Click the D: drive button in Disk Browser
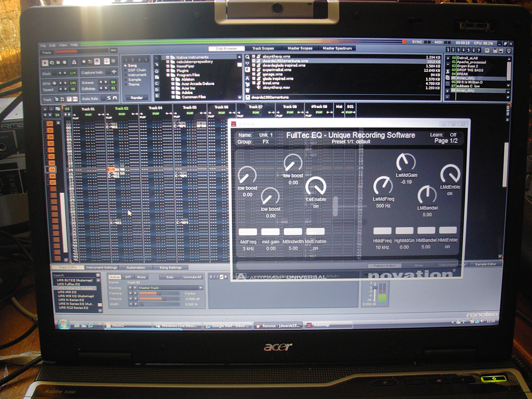 pyautogui.click(x=157, y=90)
